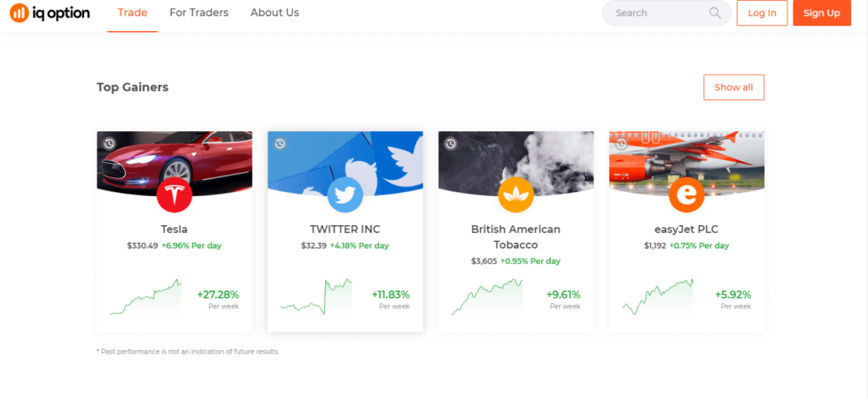This screenshot has height=398, width=868.
Task: Open the Trade tab
Action: [x=132, y=12]
